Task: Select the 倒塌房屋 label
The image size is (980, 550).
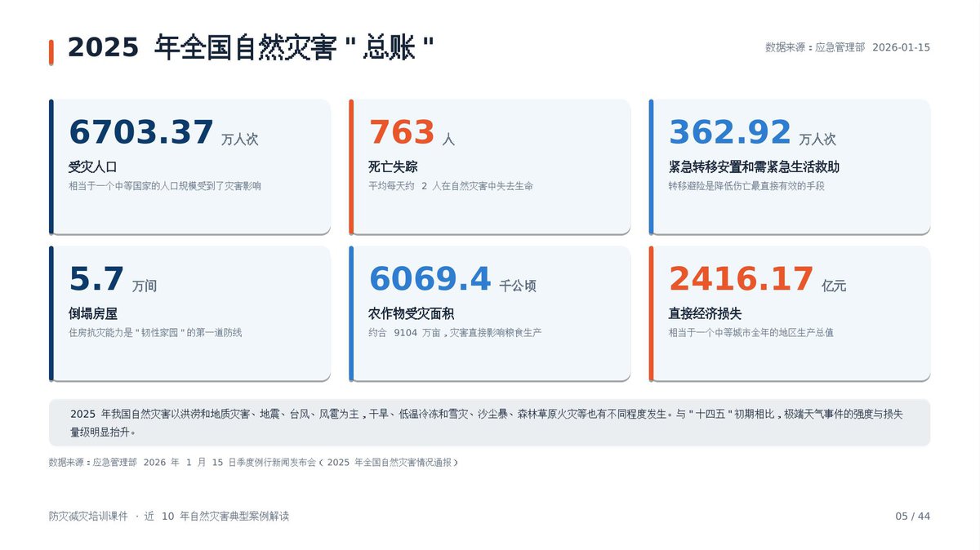Action: coord(93,314)
